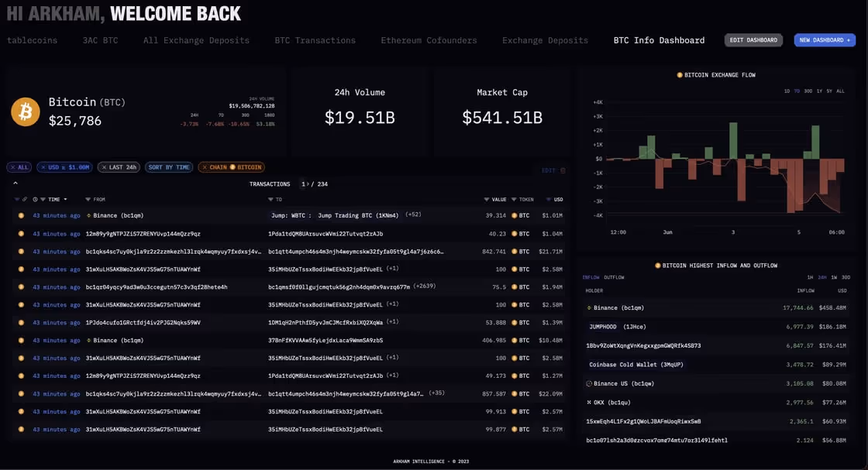Switch to the BTC Transactions dashboard tab
Screen dimensions: 868x470
[313, 39]
